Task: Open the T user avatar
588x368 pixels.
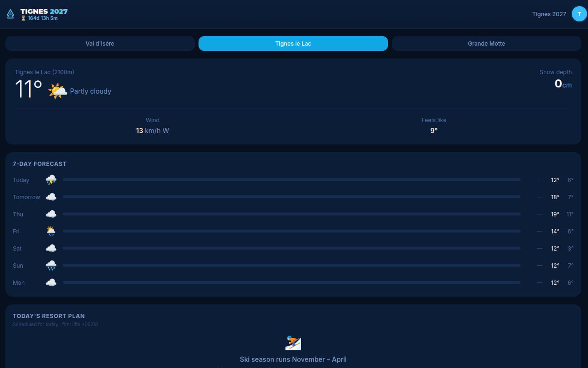Action: (x=579, y=14)
